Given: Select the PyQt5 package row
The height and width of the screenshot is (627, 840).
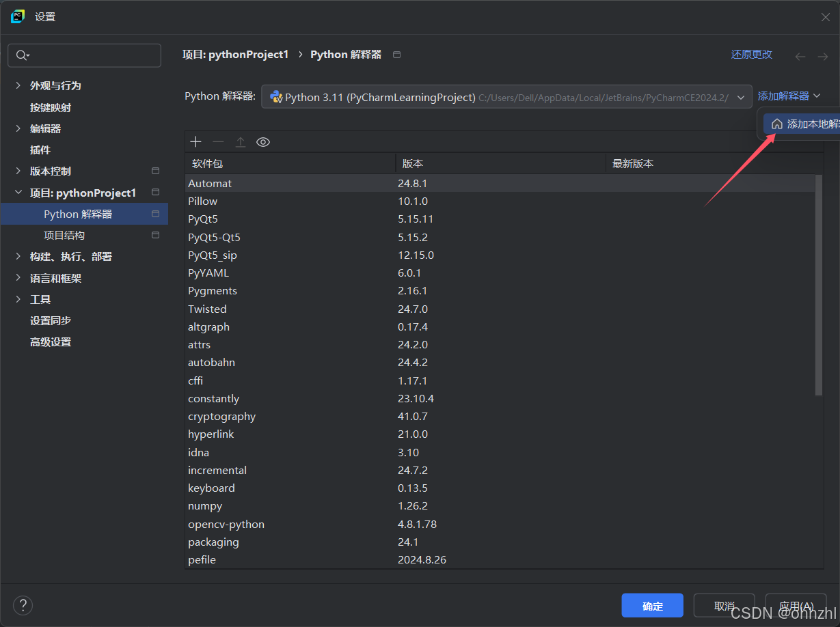Looking at the screenshot, I should (x=500, y=219).
